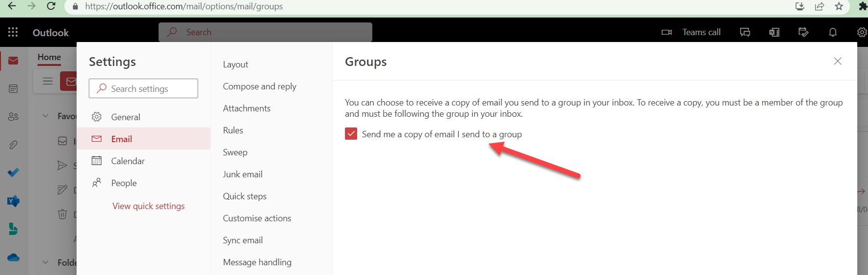868x275 pixels.
Task: Open Calendar from the left app rail
Action: point(13,89)
